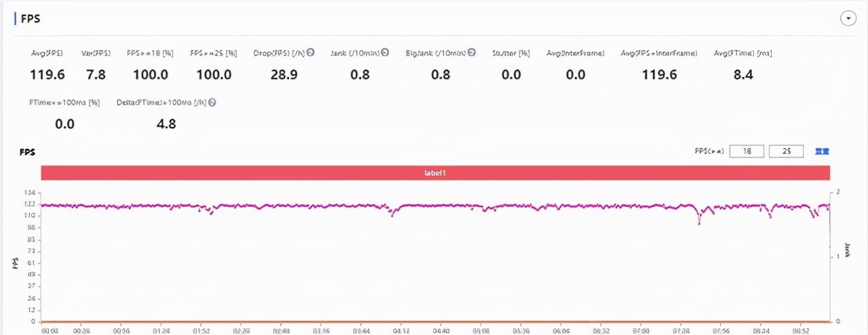Click the Stutter value 0.0
868x335 pixels.
tap(511, 75)
